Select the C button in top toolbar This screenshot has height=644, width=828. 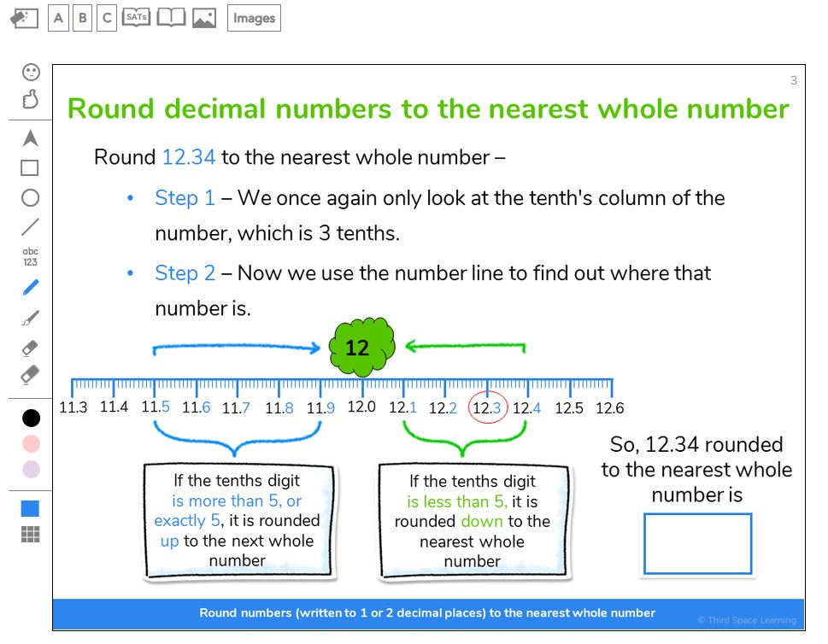[107, 18]
